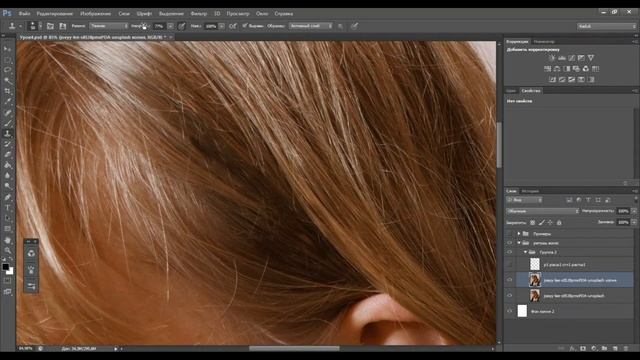Select the Rectangular Marquee tool
The width and height of the screenshot is (640, 360).
click(7, 60)
